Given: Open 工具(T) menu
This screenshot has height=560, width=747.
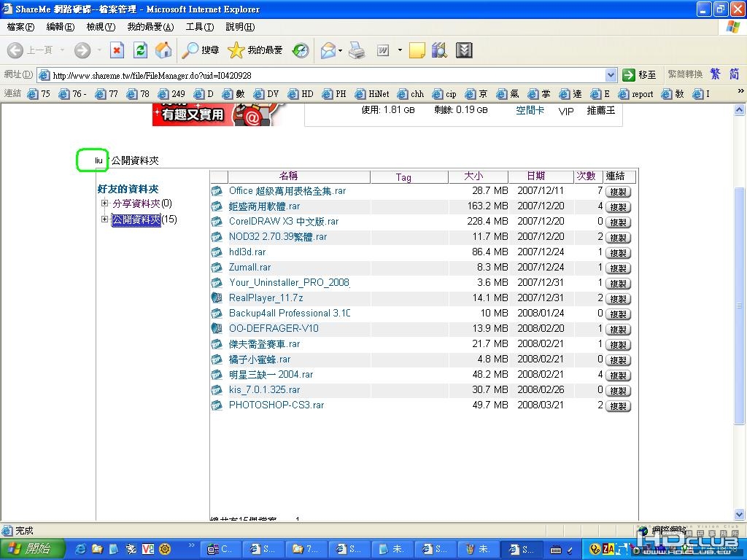Looking at the screenshot, I should pyautogui.click(x=200, y=27).
